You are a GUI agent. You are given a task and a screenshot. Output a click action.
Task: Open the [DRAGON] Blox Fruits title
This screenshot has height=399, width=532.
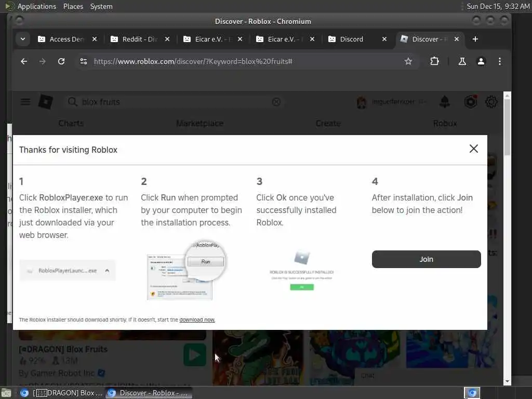pos(63,349)
